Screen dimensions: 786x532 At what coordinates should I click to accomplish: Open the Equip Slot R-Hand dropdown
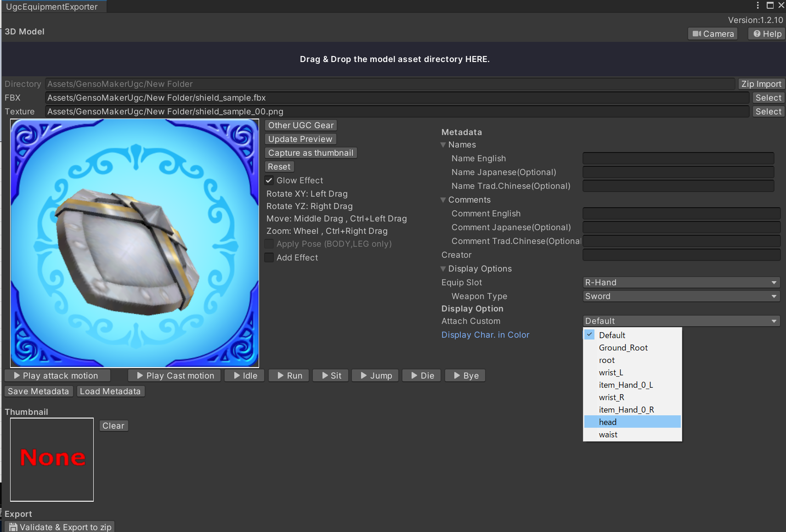681,283
